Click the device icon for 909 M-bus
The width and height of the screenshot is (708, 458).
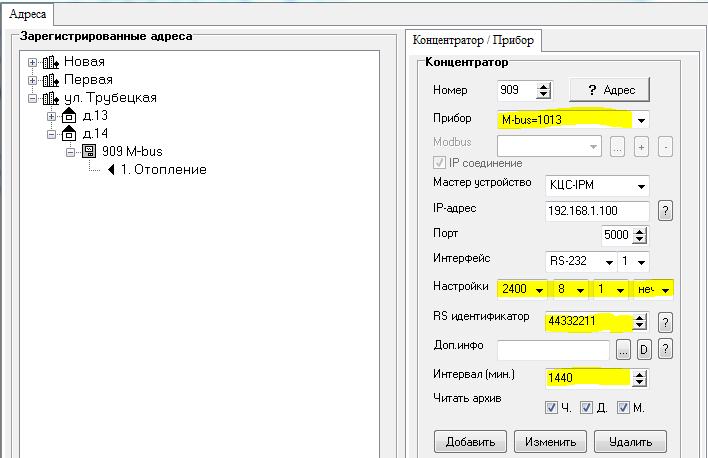[89, 152]
